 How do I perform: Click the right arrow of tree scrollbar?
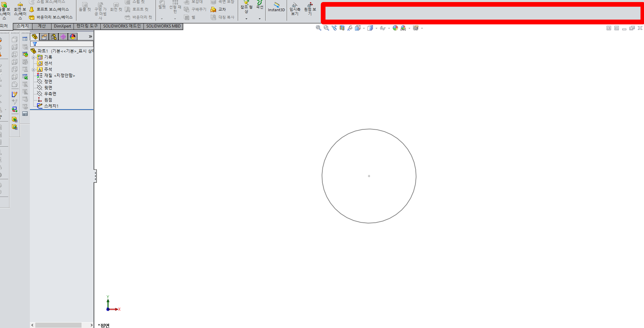[91, 325]
